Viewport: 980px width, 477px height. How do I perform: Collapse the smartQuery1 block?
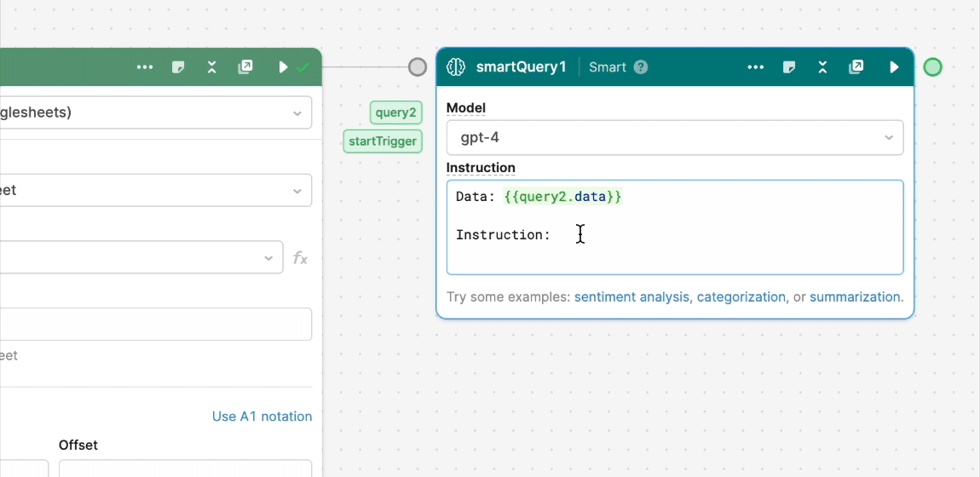[x=822, y=67]
